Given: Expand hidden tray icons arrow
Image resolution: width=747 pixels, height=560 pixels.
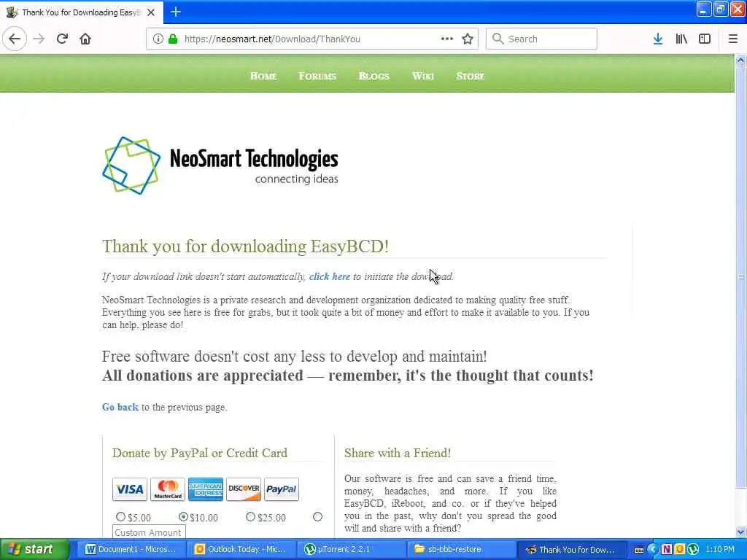Looking at the screenshot, I should (x=653, y=550).
